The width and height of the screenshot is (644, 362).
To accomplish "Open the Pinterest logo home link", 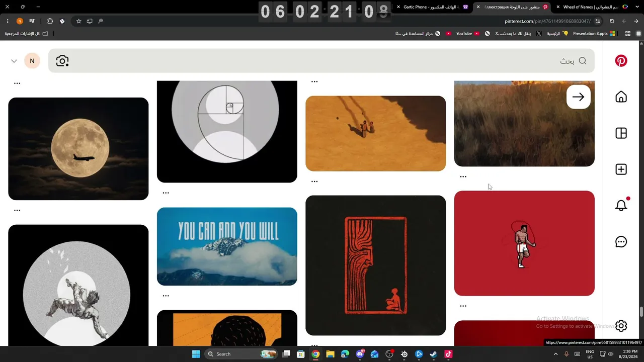I will [621, 61].
